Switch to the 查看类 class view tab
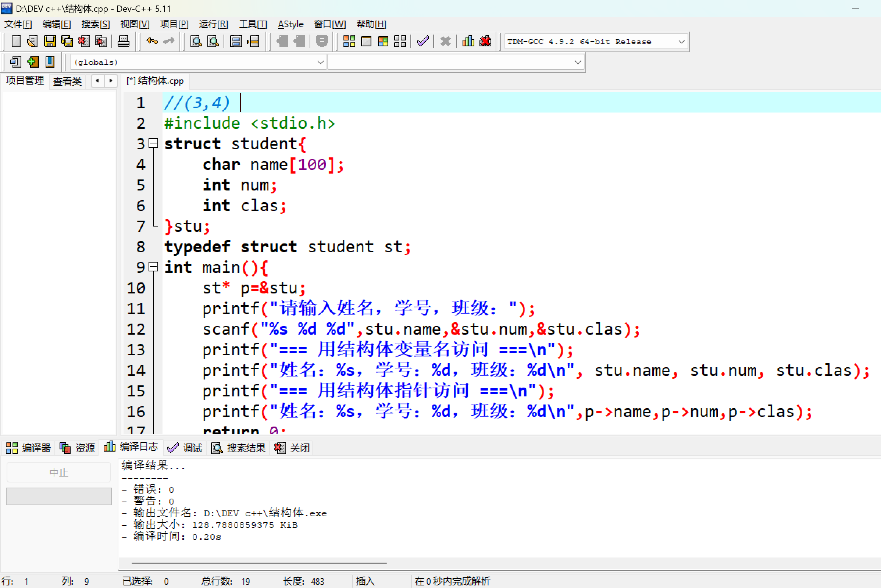The image size is (881, 588). click(x=67, y=81)
